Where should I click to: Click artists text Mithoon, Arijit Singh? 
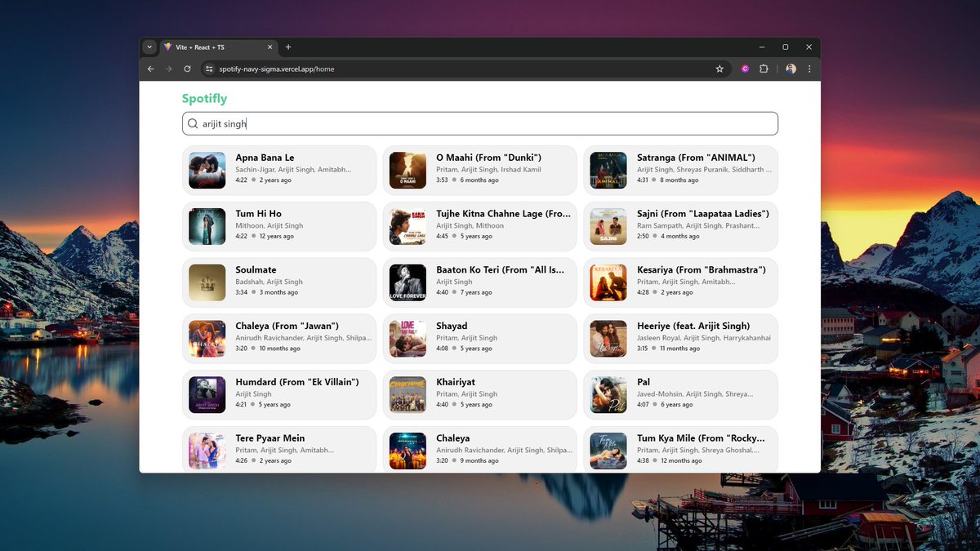pos(269,225)
